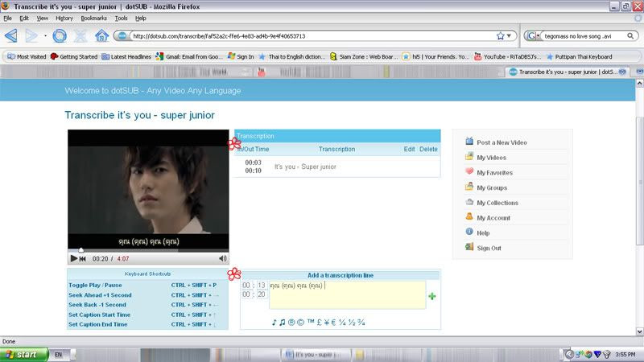Insert yen ¥ symbol
The height and width of the screenshot is (362, 644).
pyautogui.click(x=327, y=323)
